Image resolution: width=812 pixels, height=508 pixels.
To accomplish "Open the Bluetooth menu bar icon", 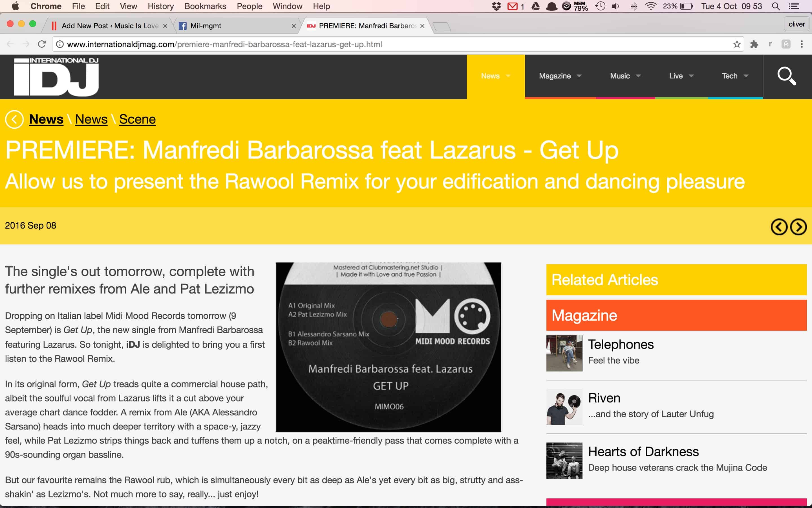I will point(634,6).
